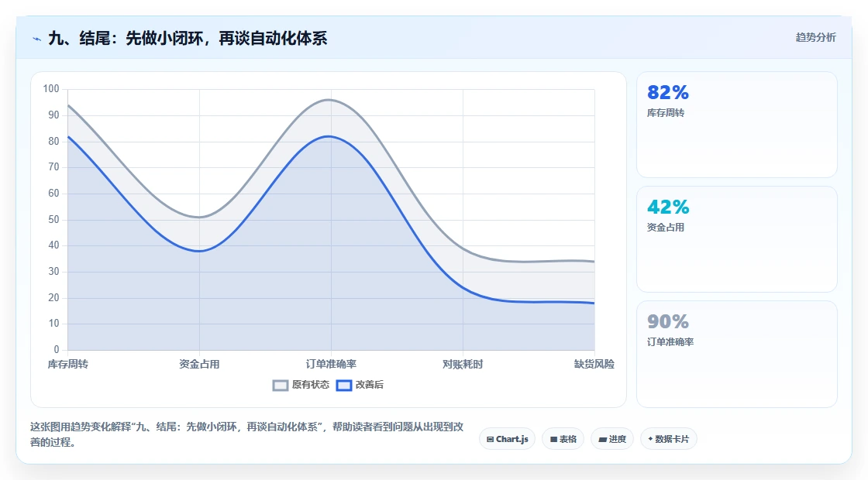The height and width of the screenshot is (480, 868).
Task: Click the y-axis value 100
Action: point(51,88)
